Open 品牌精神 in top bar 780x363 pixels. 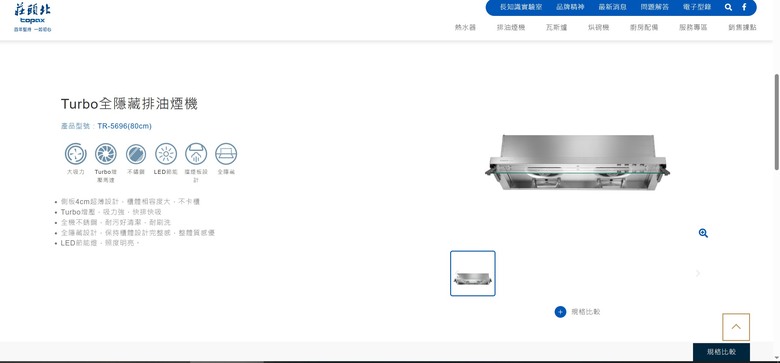[570, 7]
